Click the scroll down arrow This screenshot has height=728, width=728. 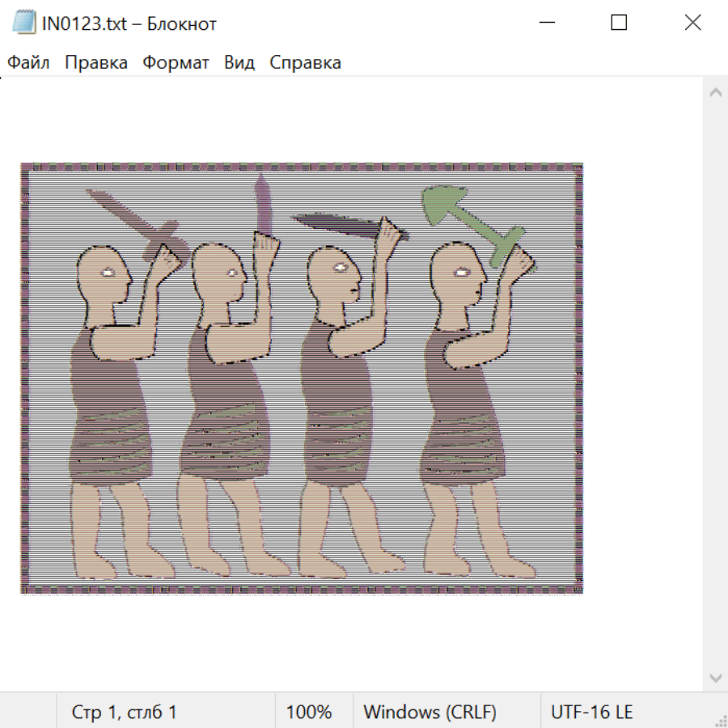coord(715,677)
